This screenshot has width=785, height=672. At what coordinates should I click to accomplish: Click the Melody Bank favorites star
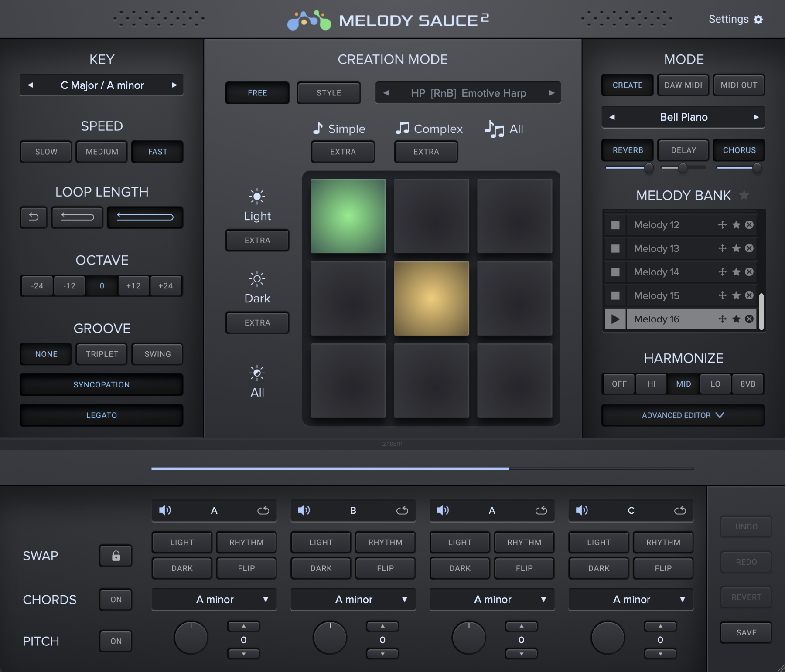(744, 195)
